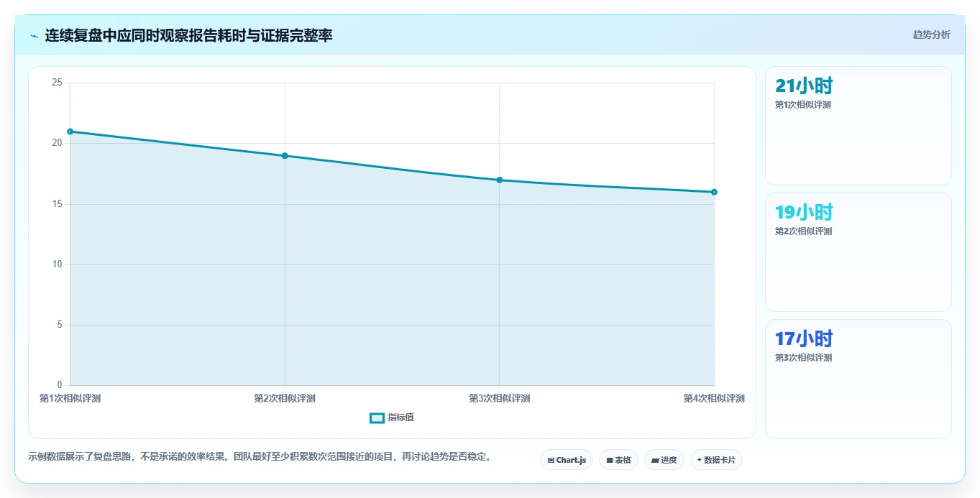Click the chart title 连续复盘中应同时观察报告耗时与证据完整率
Image resolution: width=980 pixels, height=498 pixels.
(189, 35)
